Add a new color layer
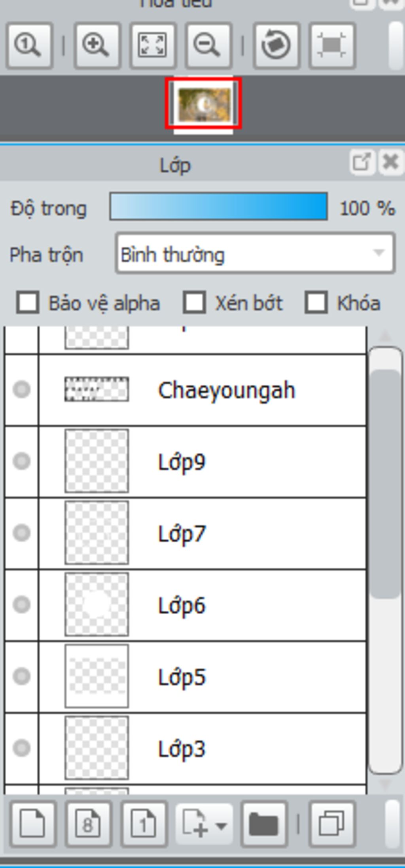The width and height of the screenshot is (405, 868). 32,824
